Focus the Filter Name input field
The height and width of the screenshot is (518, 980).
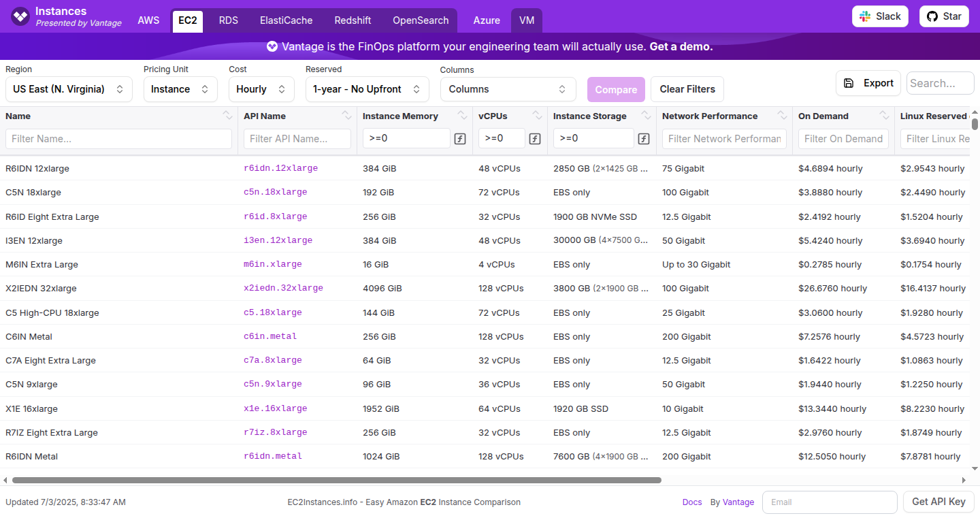click(x=118, y=139)
